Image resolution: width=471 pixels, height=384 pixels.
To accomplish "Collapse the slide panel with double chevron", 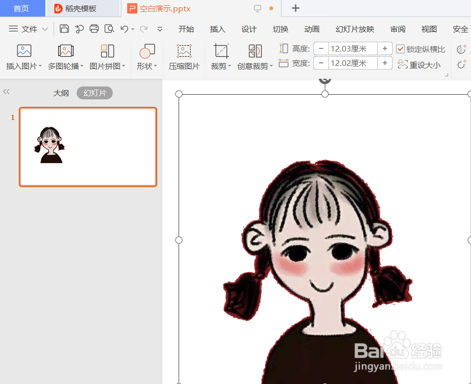I will tap(6, 91).
